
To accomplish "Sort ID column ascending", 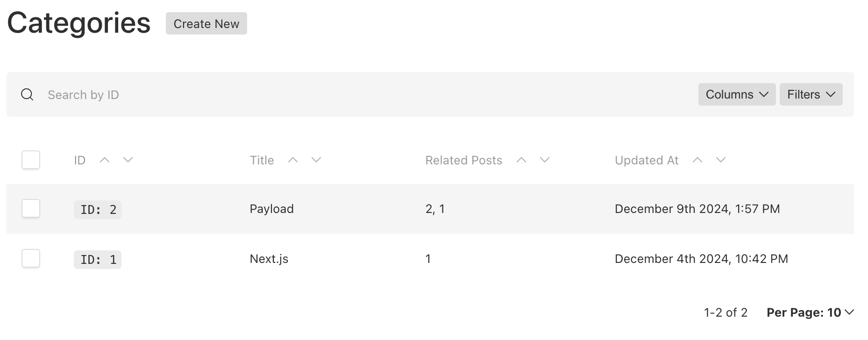I will pyautogui.click(x=105, y=160).
